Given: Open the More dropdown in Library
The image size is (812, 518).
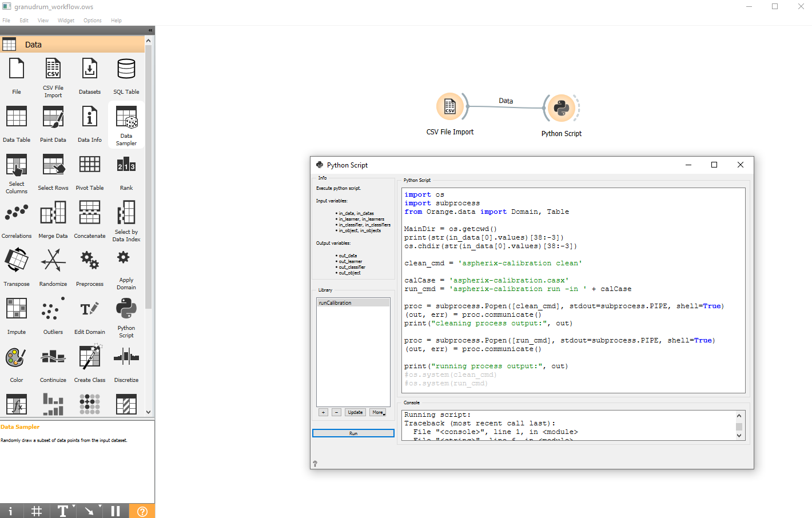Looking at the screenshot, I should tap(378, 412).
